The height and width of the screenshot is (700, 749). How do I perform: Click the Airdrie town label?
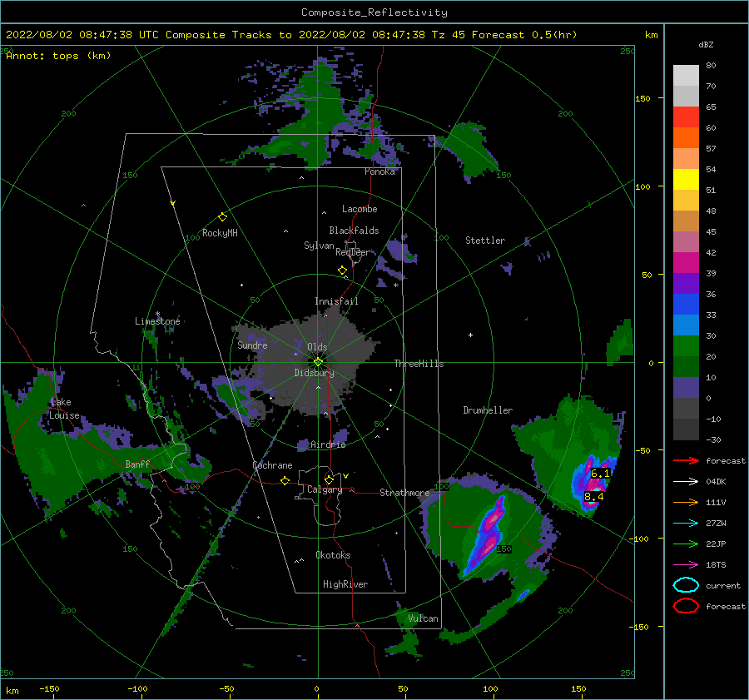[328, 444]
